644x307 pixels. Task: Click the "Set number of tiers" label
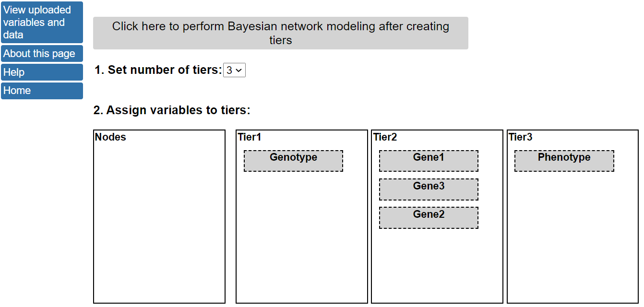[158, 70]
